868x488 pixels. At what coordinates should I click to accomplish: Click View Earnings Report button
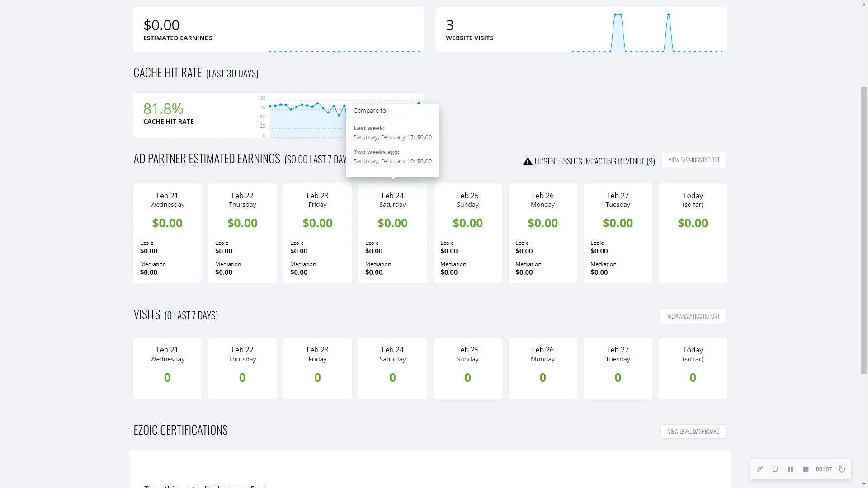693,160
